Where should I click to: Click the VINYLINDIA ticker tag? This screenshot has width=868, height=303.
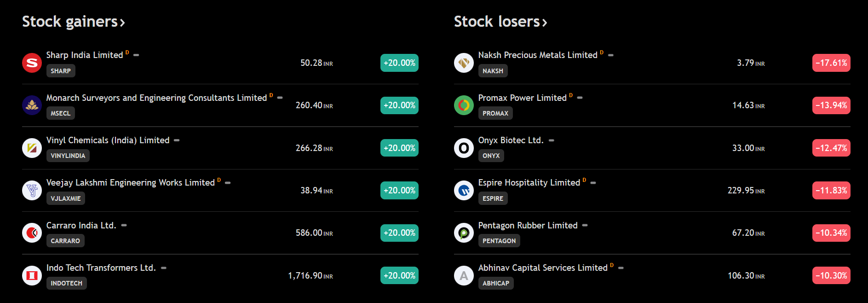pyautogui.click(x=68, y=156)
